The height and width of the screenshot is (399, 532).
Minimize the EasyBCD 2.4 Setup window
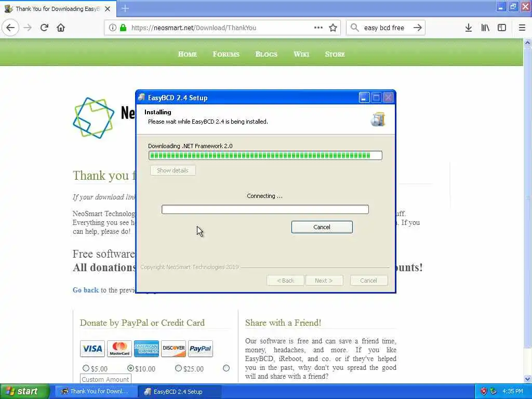point(364,98)
